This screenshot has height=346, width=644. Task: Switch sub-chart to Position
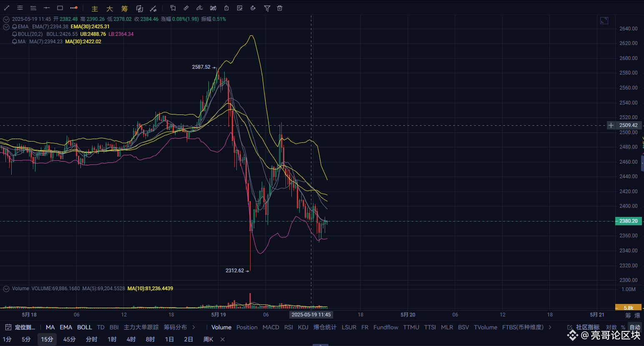247,327
